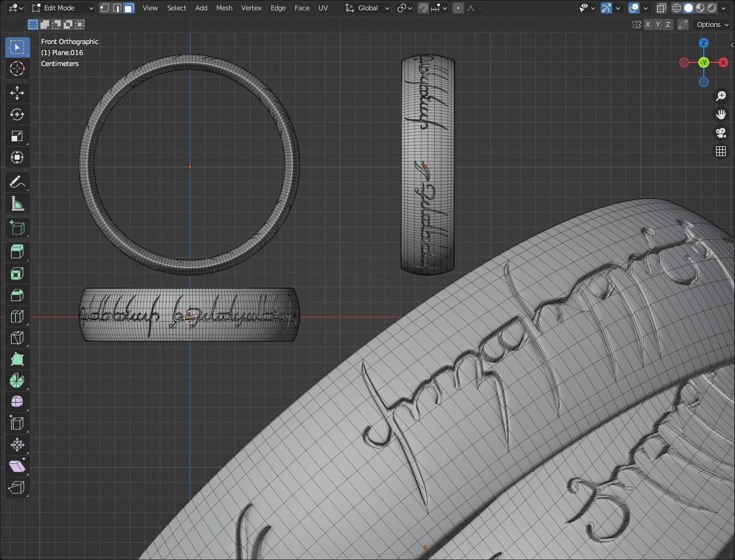735x560 pixels.
Task: Select the Poly Build tool
Action: (17, 359)
